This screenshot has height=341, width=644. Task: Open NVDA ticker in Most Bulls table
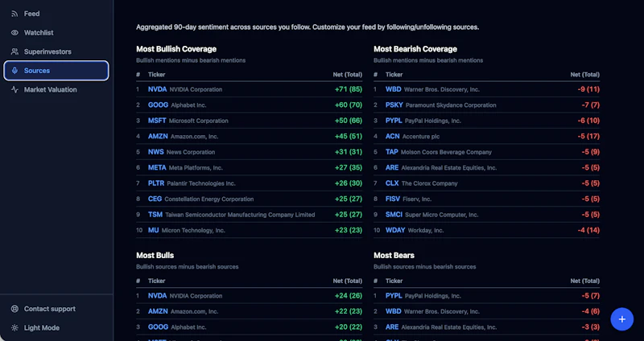click(157, 295)
